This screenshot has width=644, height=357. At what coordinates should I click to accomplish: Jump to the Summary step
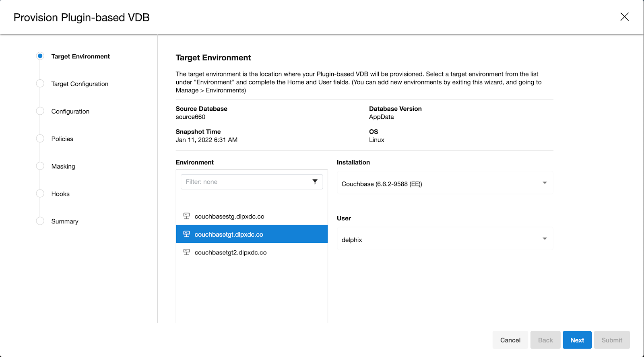65,221
